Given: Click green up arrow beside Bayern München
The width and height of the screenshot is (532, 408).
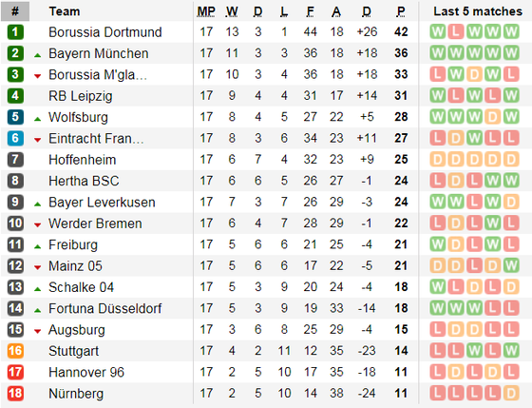Looking at the screenshot, I should pyautogui.click(x=38, y=55).
